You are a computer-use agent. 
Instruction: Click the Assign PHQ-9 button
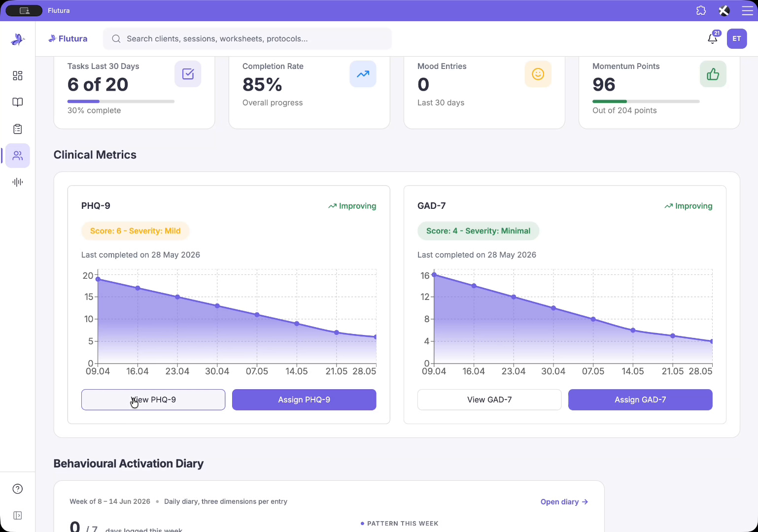tap(304, 399)
